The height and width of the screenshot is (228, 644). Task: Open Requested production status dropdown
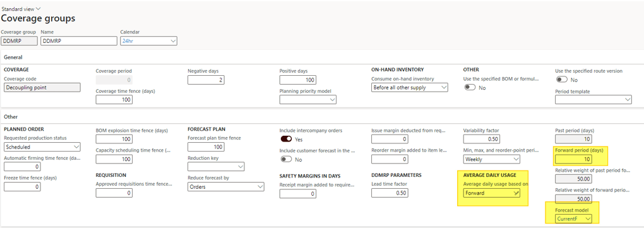pyautogui.click(x=42, y=147)
